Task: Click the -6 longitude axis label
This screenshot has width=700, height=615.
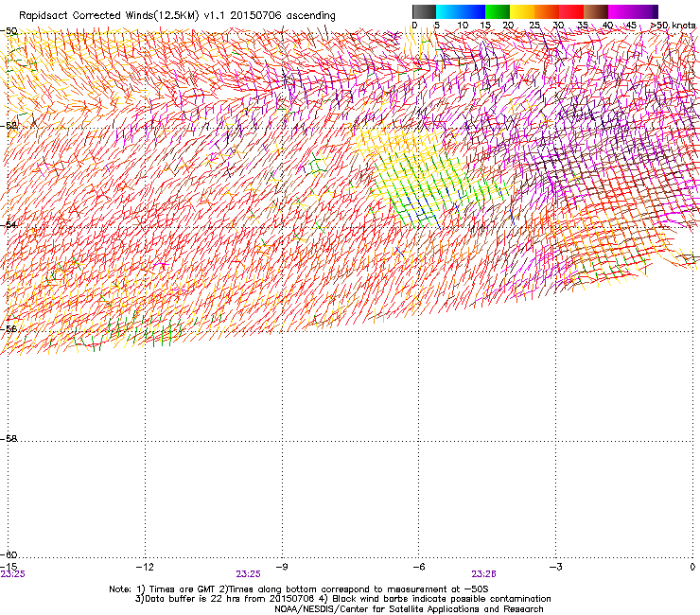Action: coord(419,567)
